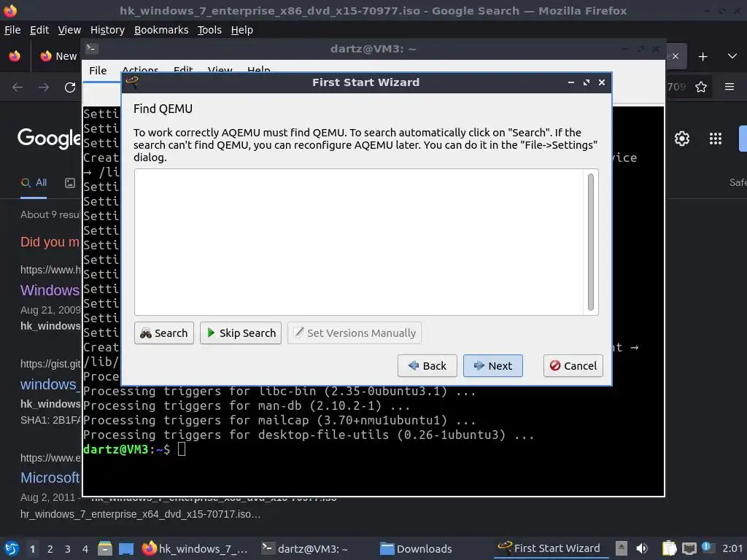Image resolution: width=747 pixels, height=560 pixels.
Task: Click the QEMU results scrollbar in wizard
Action: pyautogui.click(x=591, y=242)
